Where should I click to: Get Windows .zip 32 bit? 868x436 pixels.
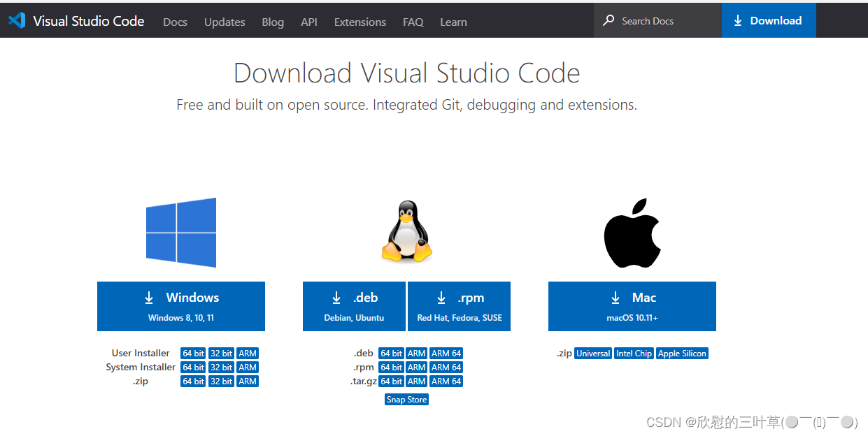coord(221,381)
